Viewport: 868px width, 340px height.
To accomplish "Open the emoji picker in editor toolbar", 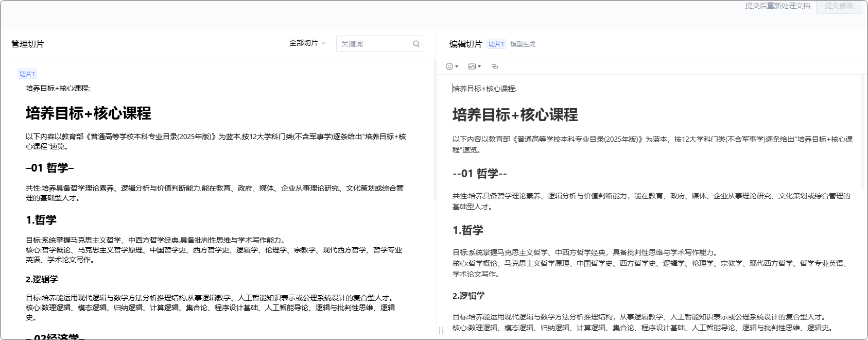I will tap(449, 66).
